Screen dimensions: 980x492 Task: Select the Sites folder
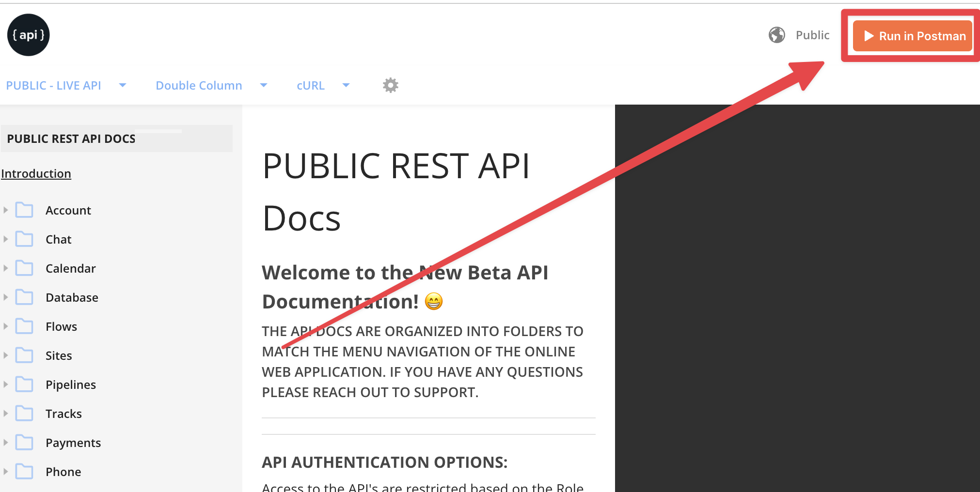pyautogui.click(x=59, y=355)
